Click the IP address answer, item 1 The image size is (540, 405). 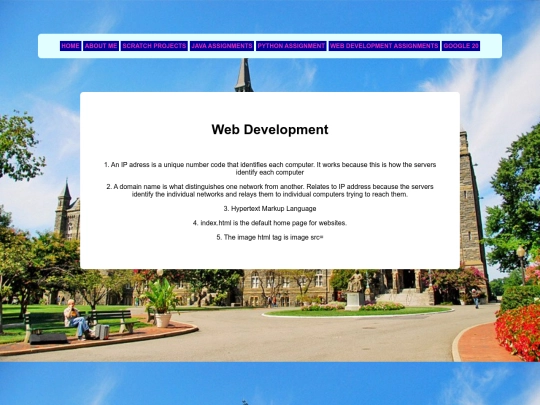point(270,168)
